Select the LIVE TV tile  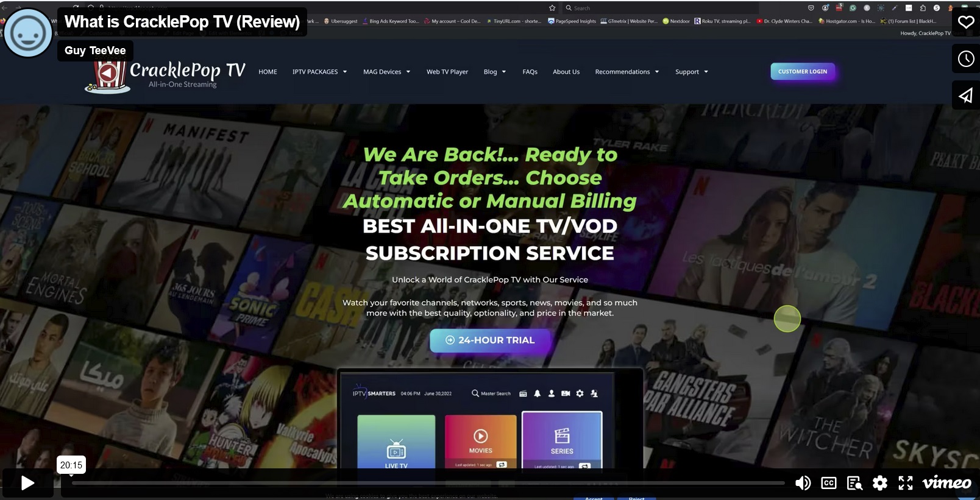pos(396,442)
